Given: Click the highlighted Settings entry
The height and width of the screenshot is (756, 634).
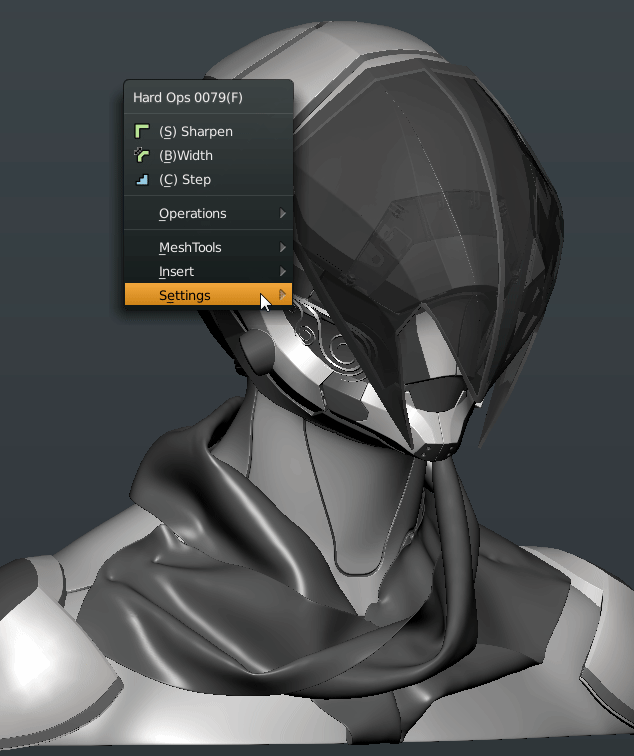Looking at the screenshot, I should coord(185,295).
